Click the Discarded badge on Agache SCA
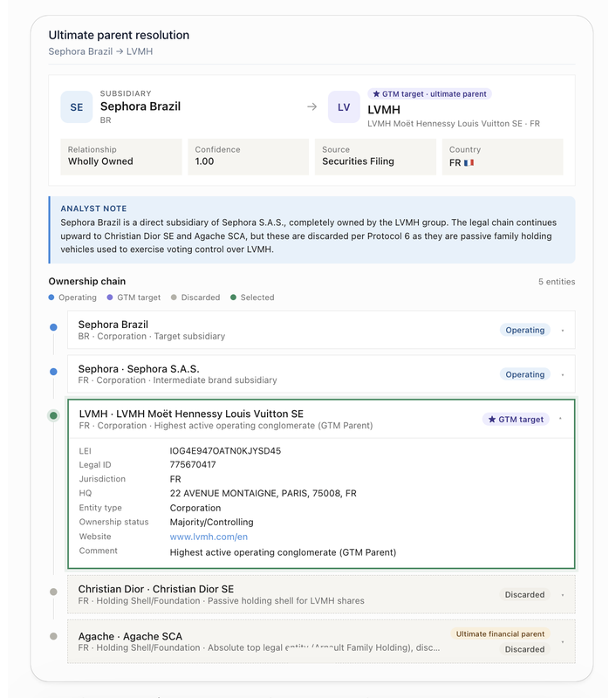 524,649
